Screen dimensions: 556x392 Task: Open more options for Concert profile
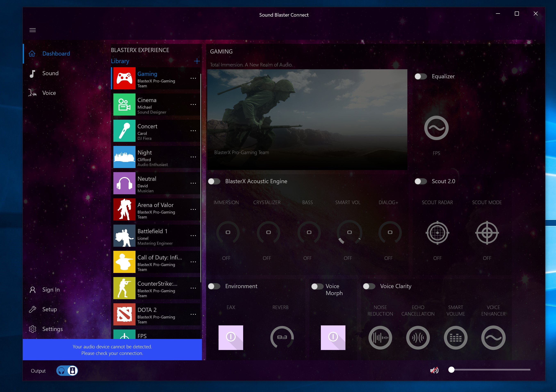193,131
